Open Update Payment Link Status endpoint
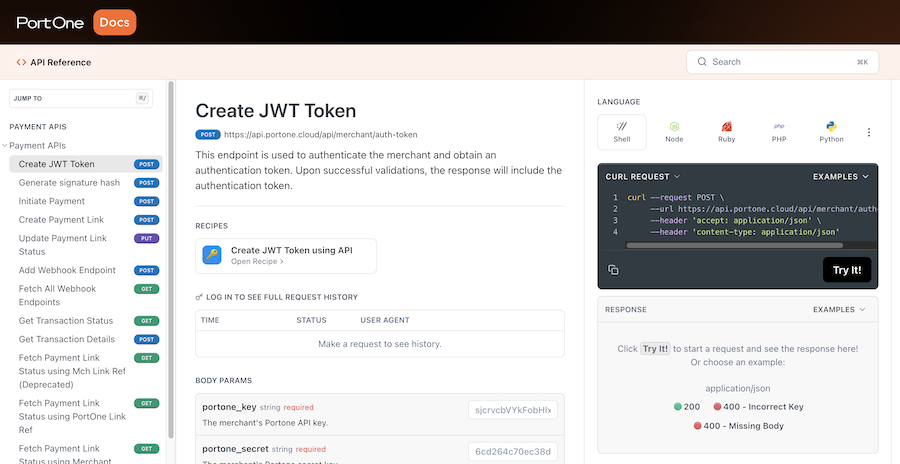The height and width of the screenshot is (464, 900). 86,245
